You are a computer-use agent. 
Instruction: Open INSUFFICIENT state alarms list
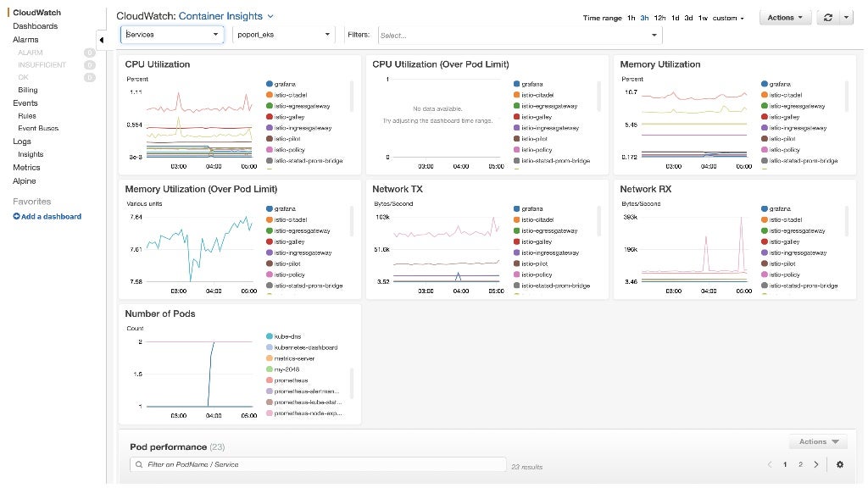(42, 64)
